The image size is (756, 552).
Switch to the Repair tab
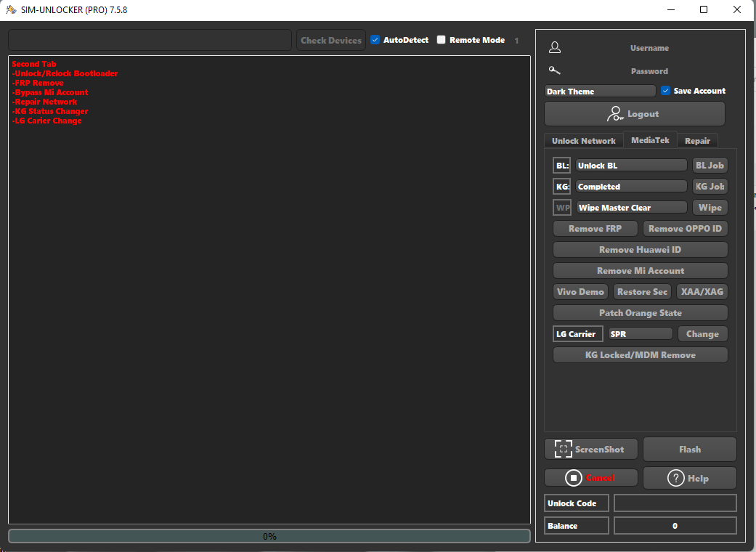[x=697, y=141]
